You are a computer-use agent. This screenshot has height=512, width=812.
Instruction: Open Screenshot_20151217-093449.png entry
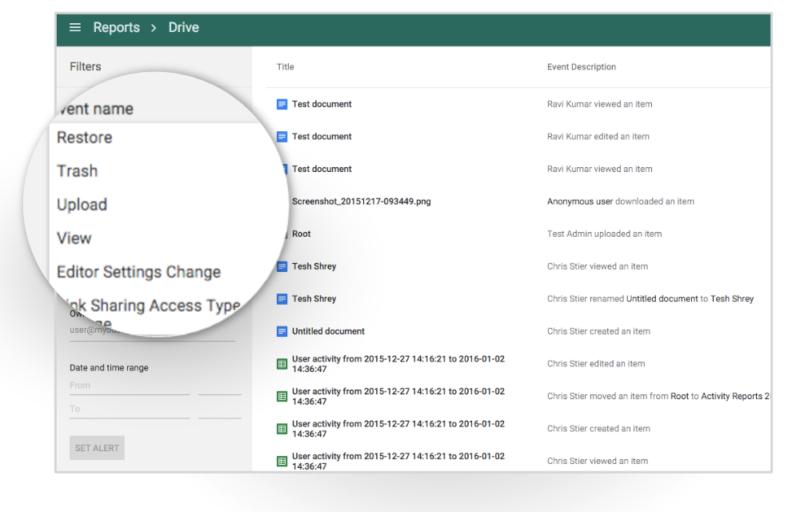[362, 202]
